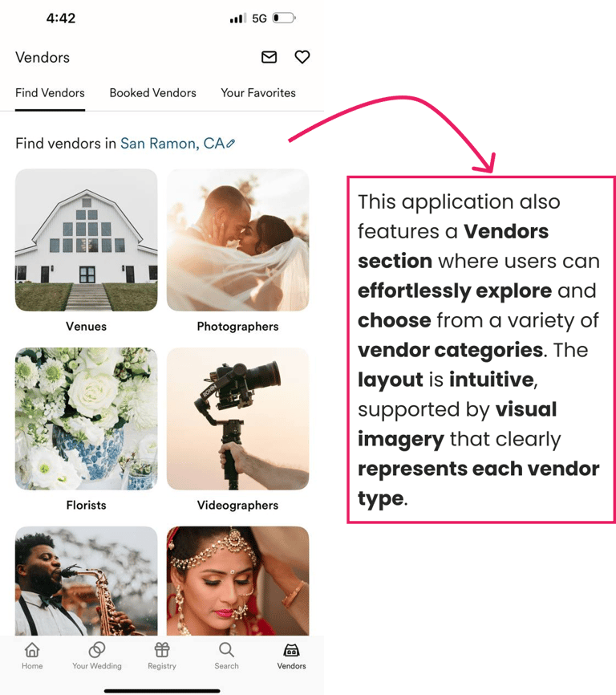Tap the Videographers label text
Image resolution: width=616 pixels, height=695 pixels.
(237, 506)
